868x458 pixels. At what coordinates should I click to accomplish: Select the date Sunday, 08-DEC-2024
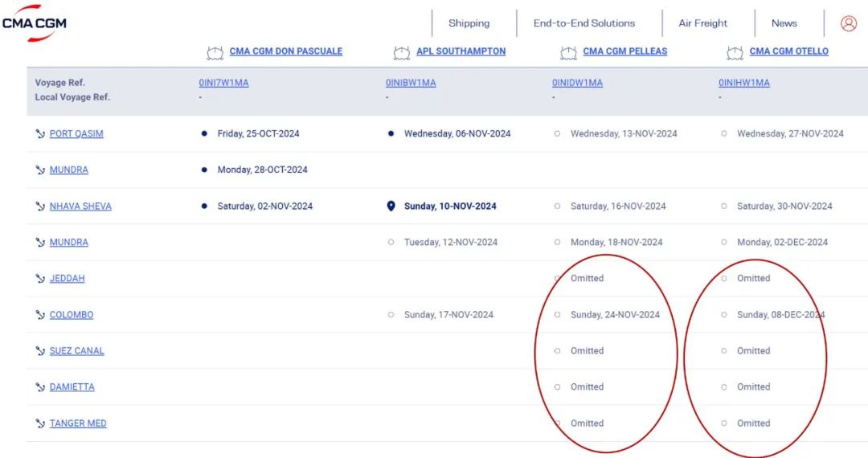click(x=781, y=315)
